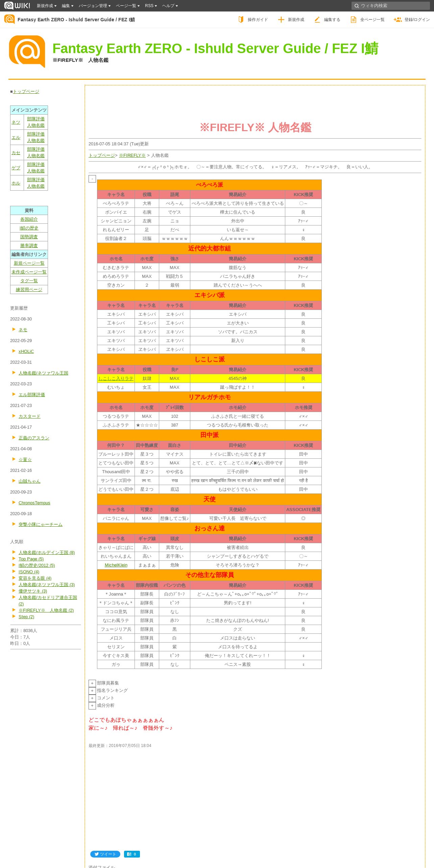Open the ページ一覧 dropdown menu
Image resolution: width=434 pixels, height=868 pixels.
[x=128, y=6]
